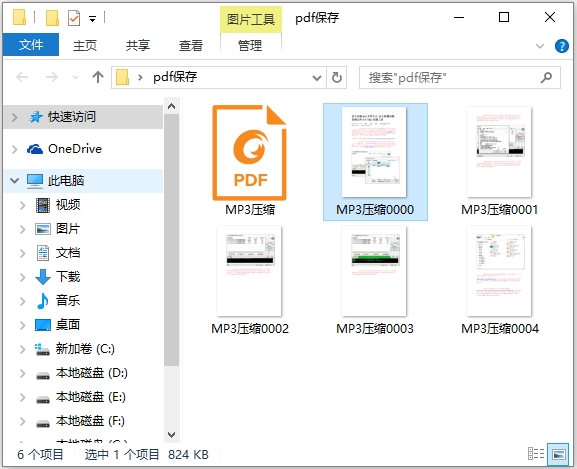Switch to the 查看 ribbon tab
The image size is (577, 469).
tap(191, 45)
